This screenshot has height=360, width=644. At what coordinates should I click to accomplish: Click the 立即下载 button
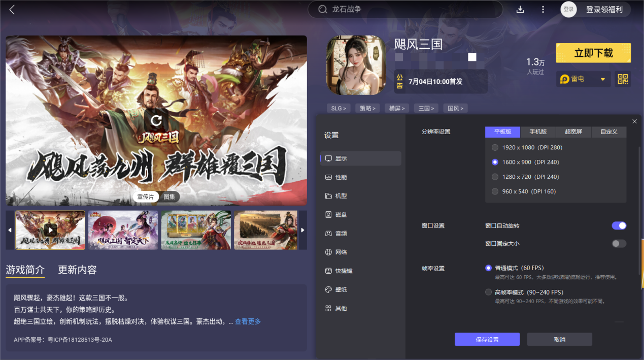pos(593,53)
